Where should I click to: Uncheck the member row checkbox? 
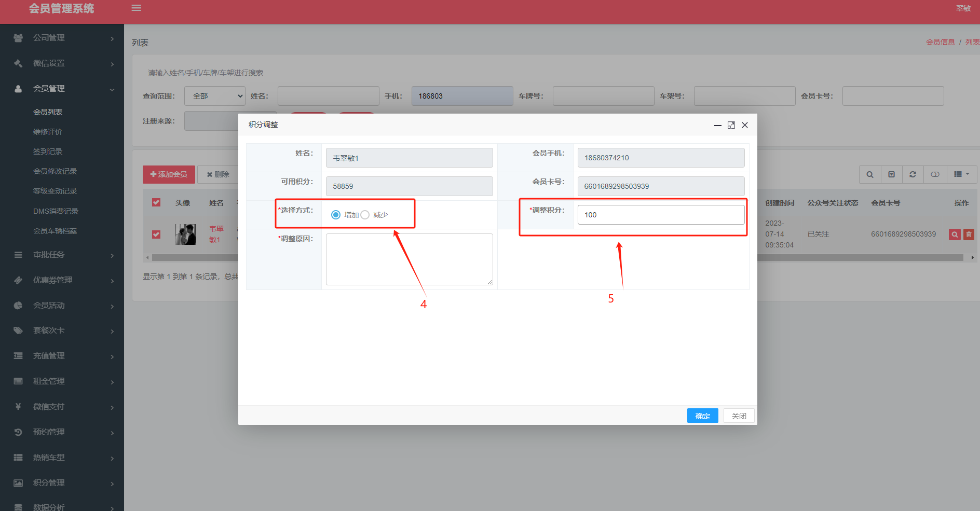coord(156,234)
